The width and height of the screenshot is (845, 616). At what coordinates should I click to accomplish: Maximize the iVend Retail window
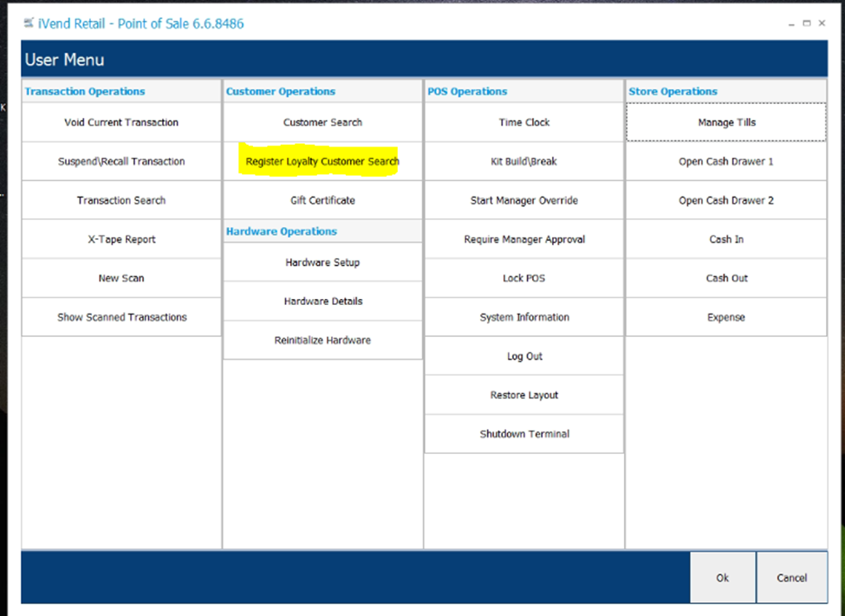pyautogui.click(x=807, y=23)
